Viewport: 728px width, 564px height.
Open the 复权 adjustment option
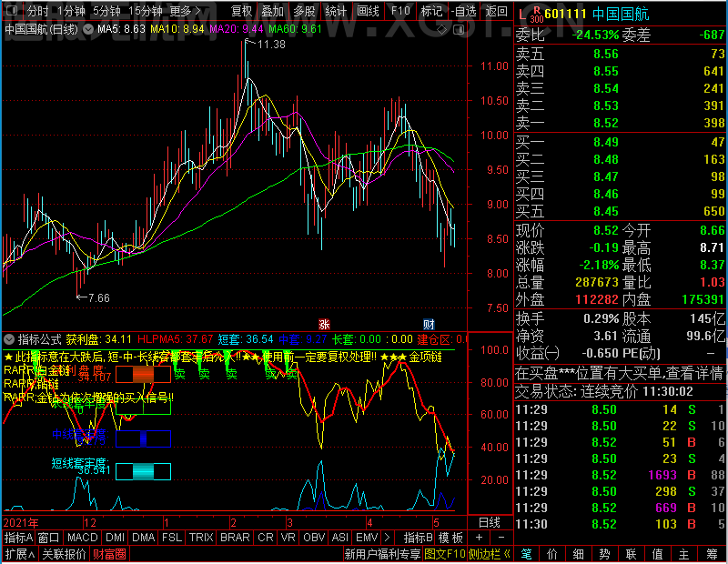(241, 11)
